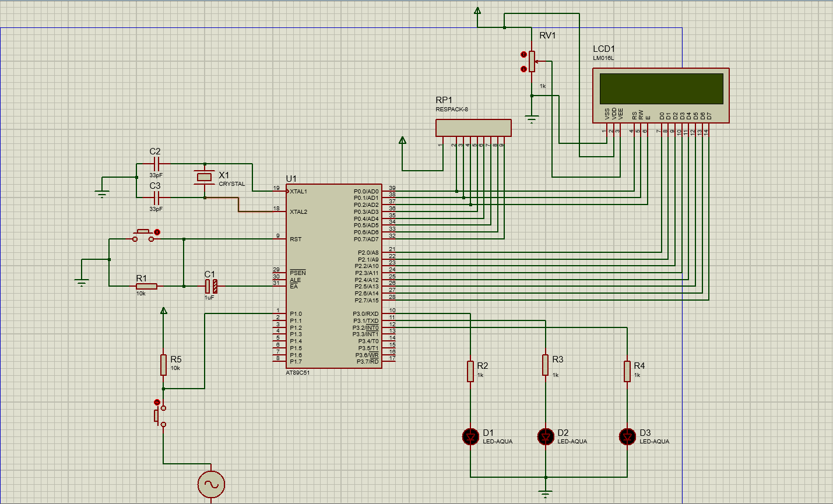The width and height of the screenshot is (833, 504).
Task: Click the C3 capacitor symbol
Action: [155, 198]
